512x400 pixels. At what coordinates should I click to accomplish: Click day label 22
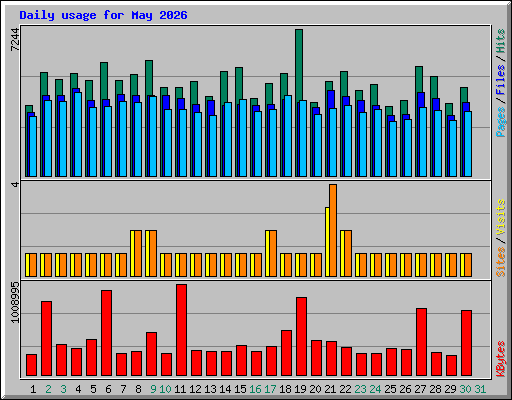point(345,389)
